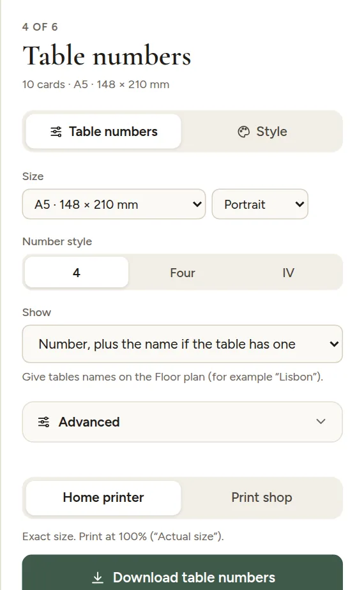Click the sliders icon on Table numbers tab

coord(56,132)
